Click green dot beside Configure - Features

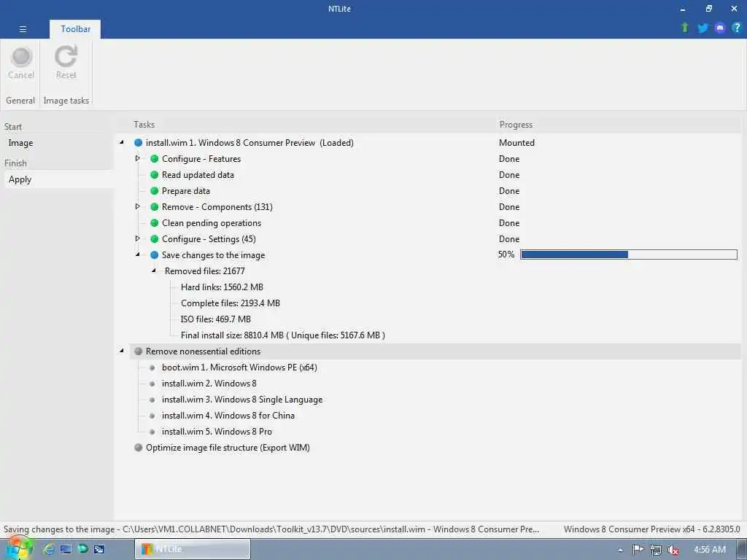(155, 158)
